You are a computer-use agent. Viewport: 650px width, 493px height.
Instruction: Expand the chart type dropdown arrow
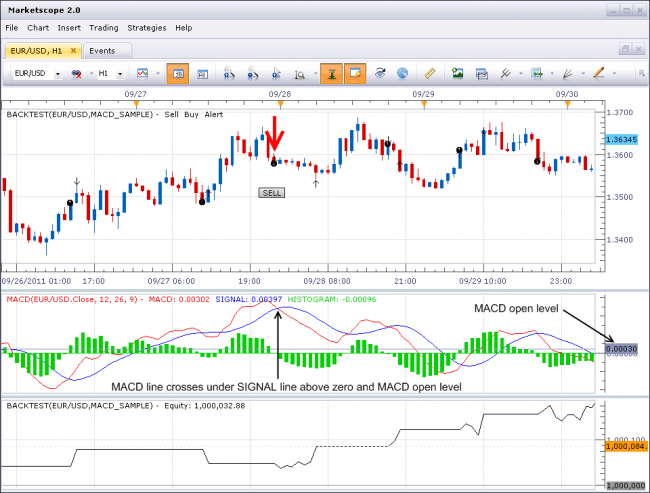158,74
